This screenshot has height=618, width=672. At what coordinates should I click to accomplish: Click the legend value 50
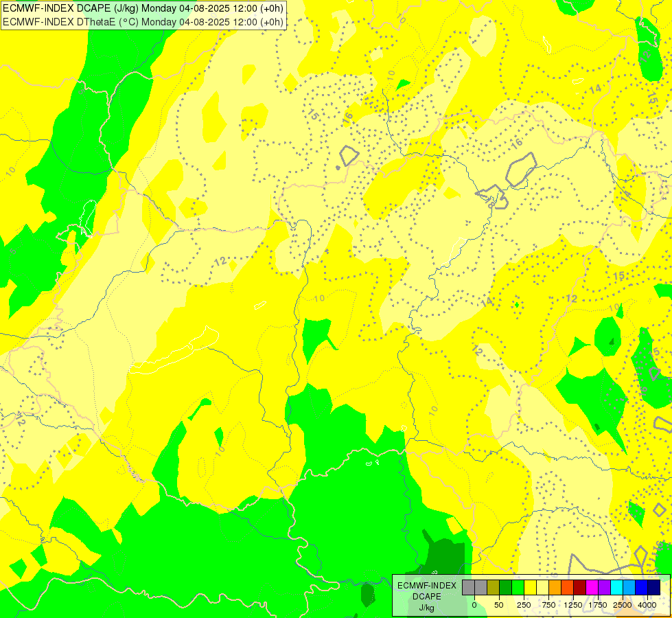pos(499,605)
